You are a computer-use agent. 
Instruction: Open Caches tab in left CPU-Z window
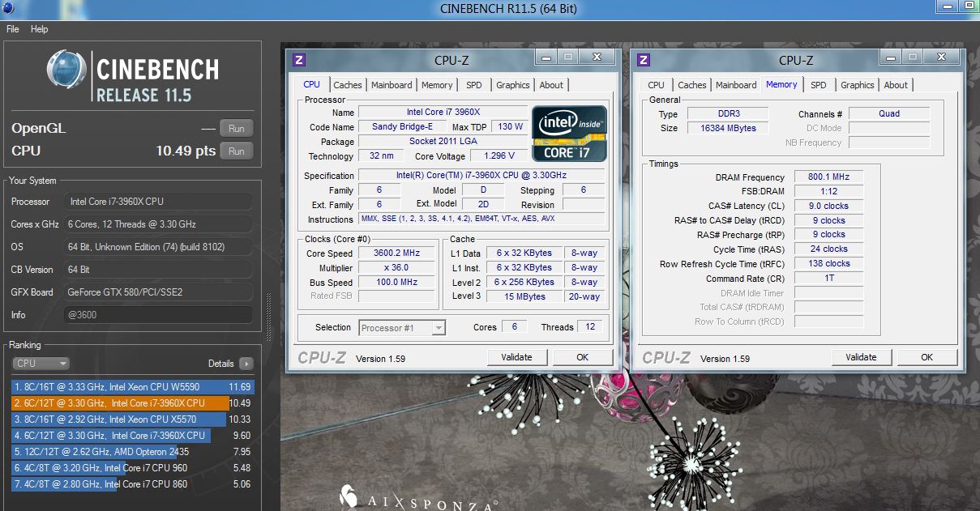pyautogui.click(x=348, y=85)
